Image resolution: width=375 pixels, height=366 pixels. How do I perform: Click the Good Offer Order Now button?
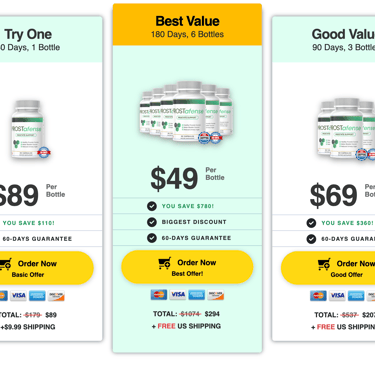point(328,268)
